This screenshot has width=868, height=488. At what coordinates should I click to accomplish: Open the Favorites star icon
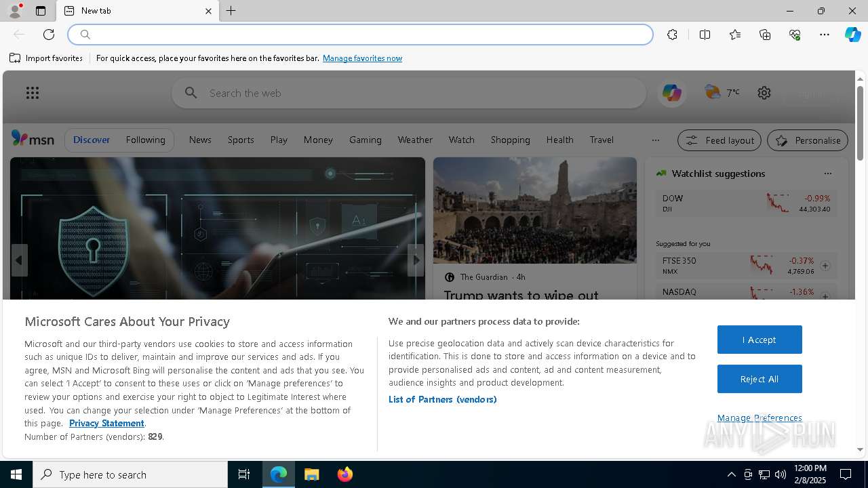click(x=735, y=35)
